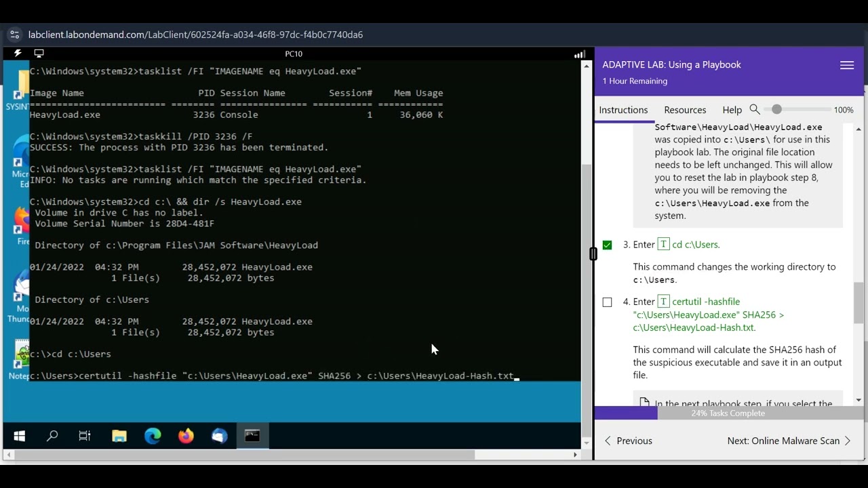The image size is (868, 488).
Task: Open the lab hamburger menu
Action: pyautogui.click(x=847, y=65)
